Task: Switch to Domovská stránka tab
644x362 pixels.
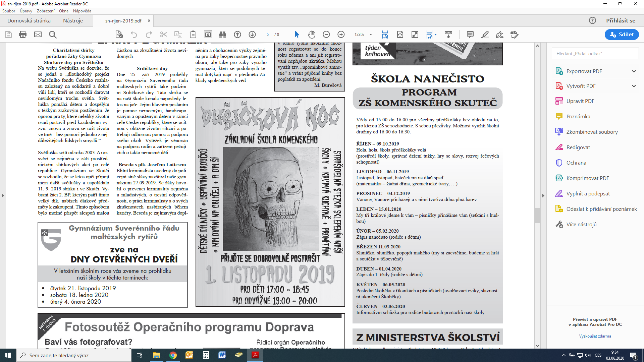Action: tap(29, 20)
